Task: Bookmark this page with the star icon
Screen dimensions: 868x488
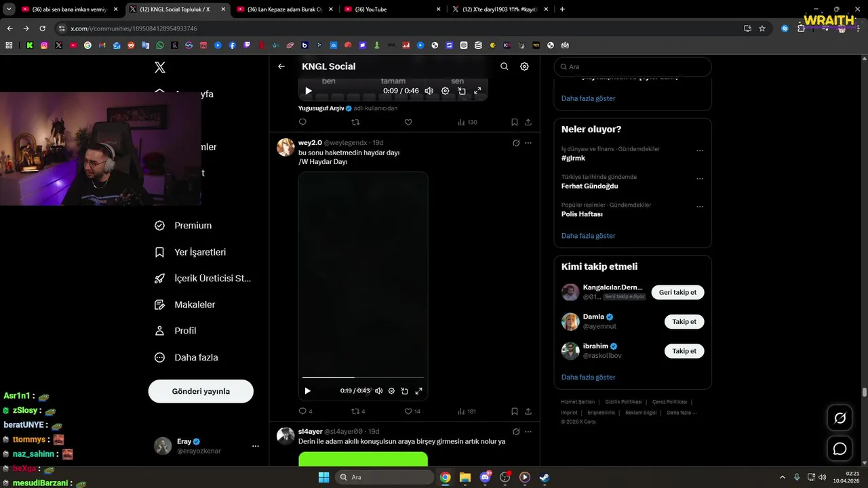Action: [x=762, y=28]
